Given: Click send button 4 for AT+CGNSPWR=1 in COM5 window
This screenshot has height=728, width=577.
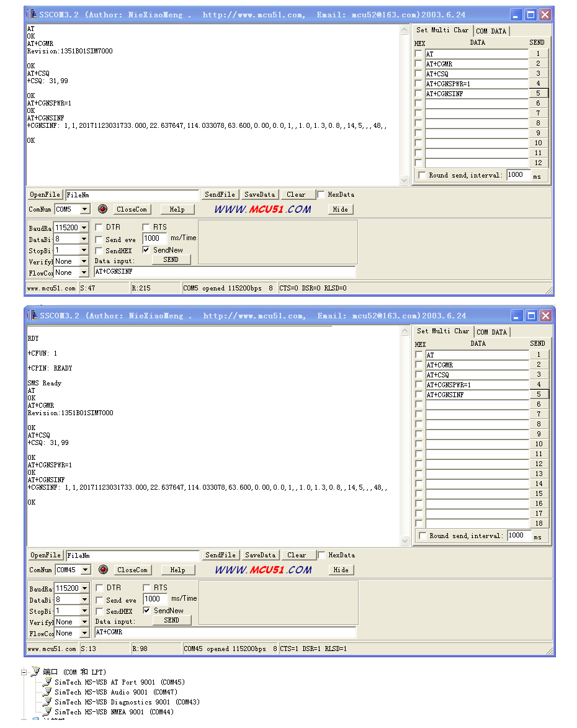Looking at the screenshot, I should click(x=539, y=84).
